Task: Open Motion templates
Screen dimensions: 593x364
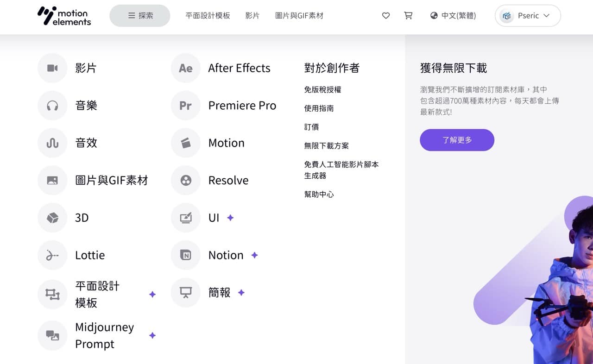Action: tap(226, 143)
